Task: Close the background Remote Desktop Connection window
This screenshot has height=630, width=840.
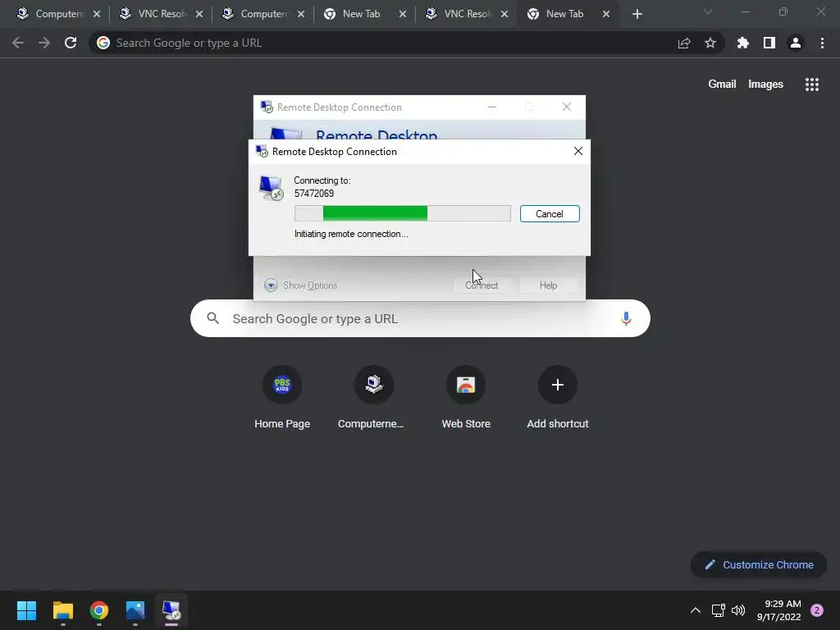Action: click(566, 107)
